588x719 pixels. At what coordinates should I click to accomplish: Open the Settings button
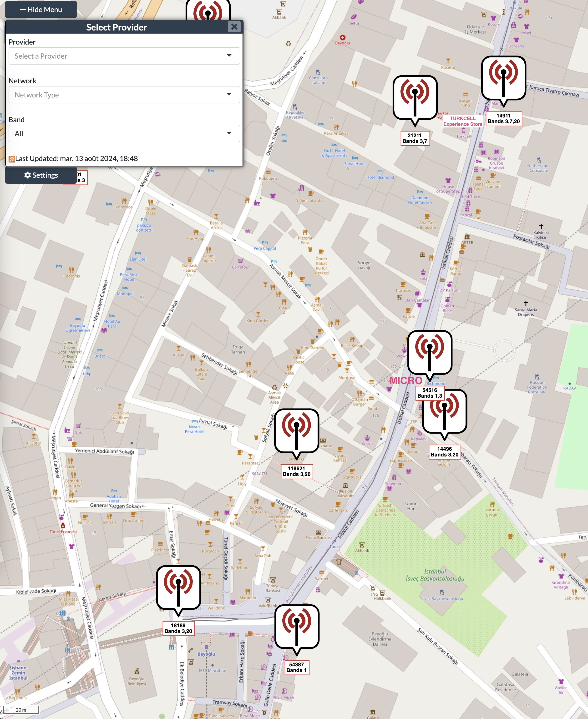(x=41, y=175)
